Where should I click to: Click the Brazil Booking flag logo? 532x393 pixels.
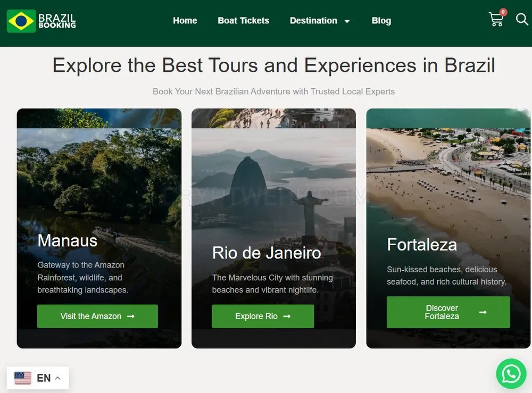click(21, 21)
